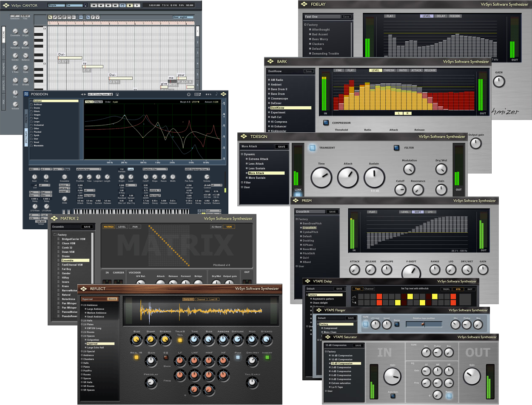Viewport: 532px width, 405px height.
Task: Toggle Auto Gain in VTAPE Saturator
Action: (393, 396)
